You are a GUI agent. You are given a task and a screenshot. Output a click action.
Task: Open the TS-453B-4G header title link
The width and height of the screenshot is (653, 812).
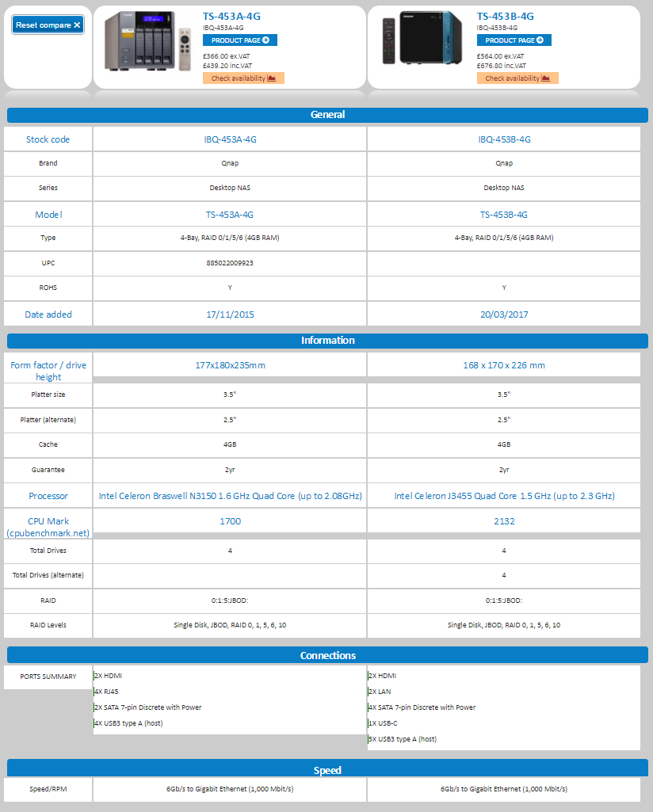pyautogui.click(x=506, y=17)
